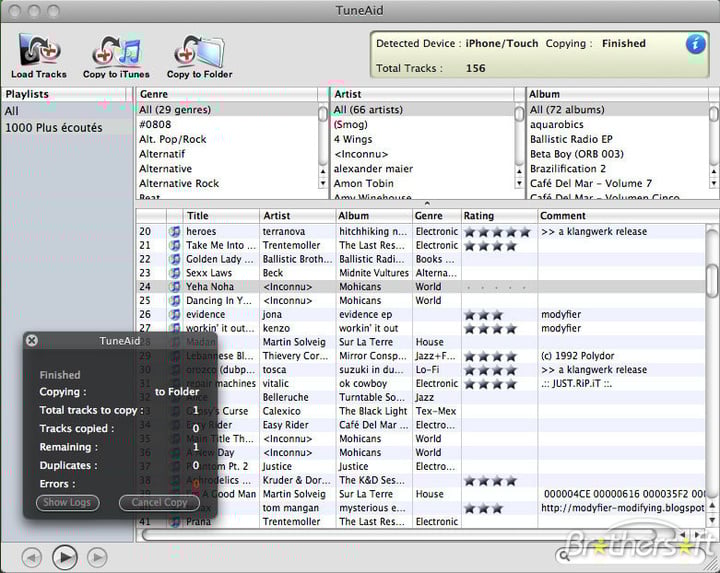
Task: Select 4 Wings in Artist list
Action: [422, 139]
